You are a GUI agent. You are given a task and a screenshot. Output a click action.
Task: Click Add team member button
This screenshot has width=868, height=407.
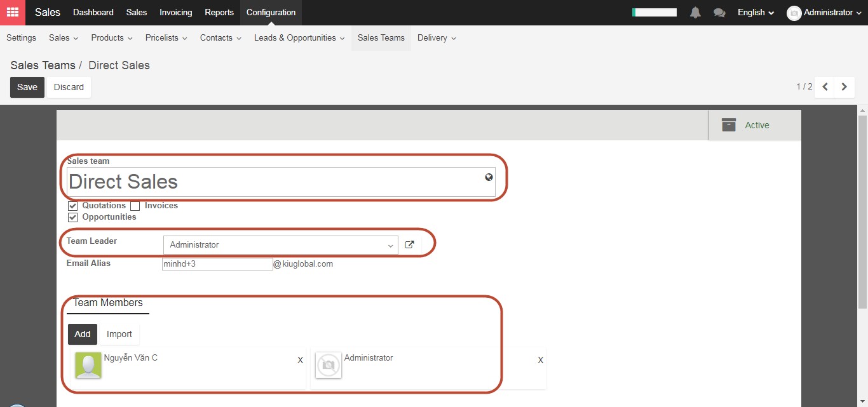click(83, 334)
